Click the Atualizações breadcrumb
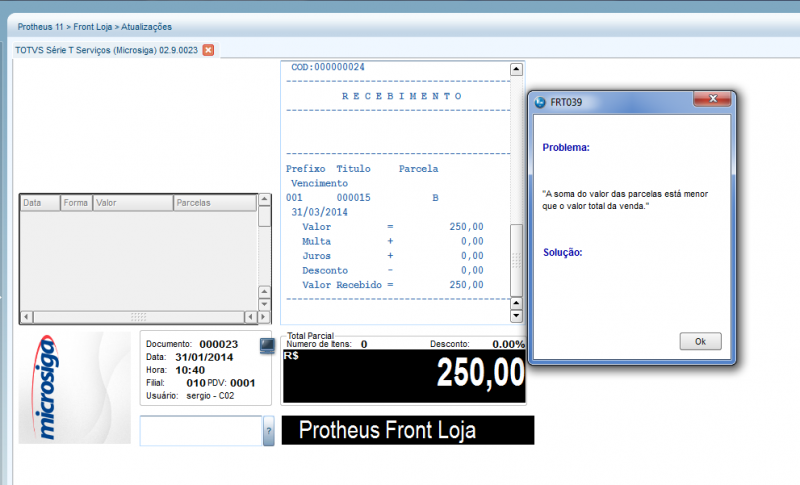Image resolution: width=800 pixels, height=485 pixels. (146, 27)
